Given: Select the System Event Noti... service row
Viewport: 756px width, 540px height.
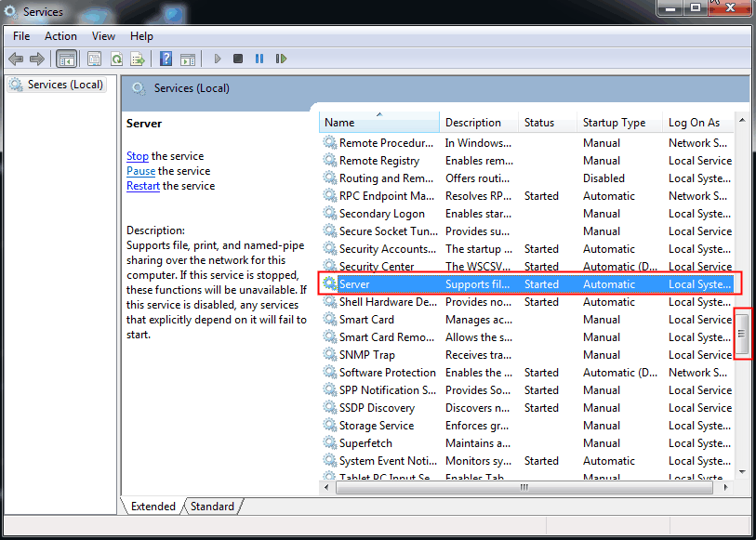Looking at the screenshot, I should pos(526,460).
